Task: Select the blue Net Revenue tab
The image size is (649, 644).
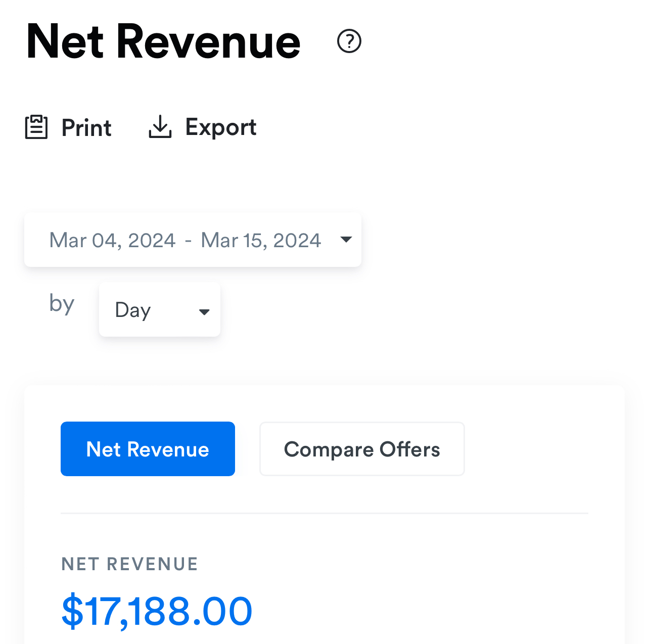Action: 148,449
